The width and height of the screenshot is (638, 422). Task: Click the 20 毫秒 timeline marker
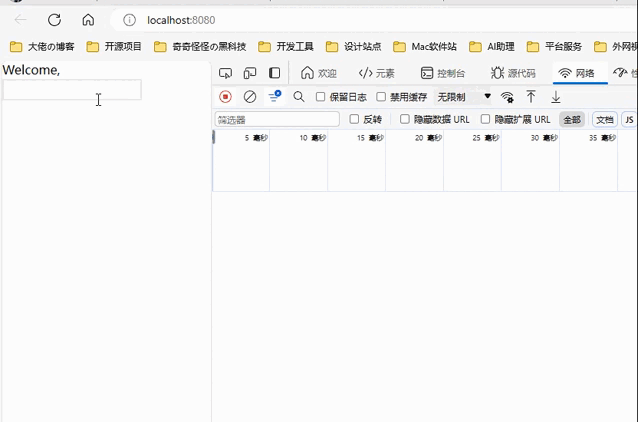coord(428,138)
